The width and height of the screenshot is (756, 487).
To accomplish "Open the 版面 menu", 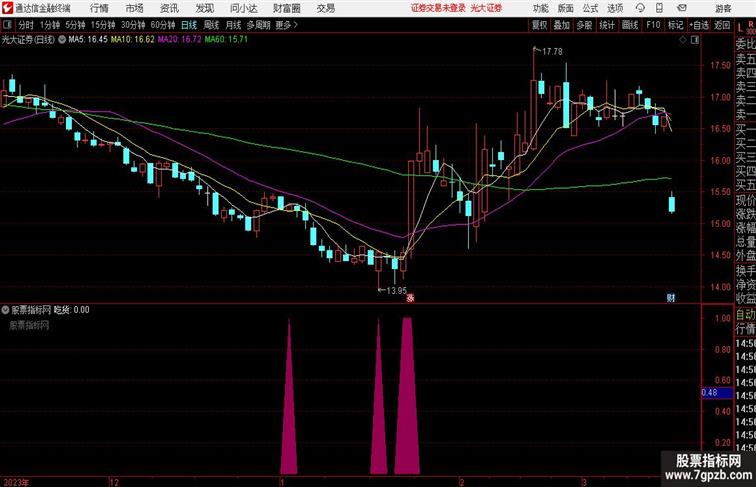I will point(566,8).
